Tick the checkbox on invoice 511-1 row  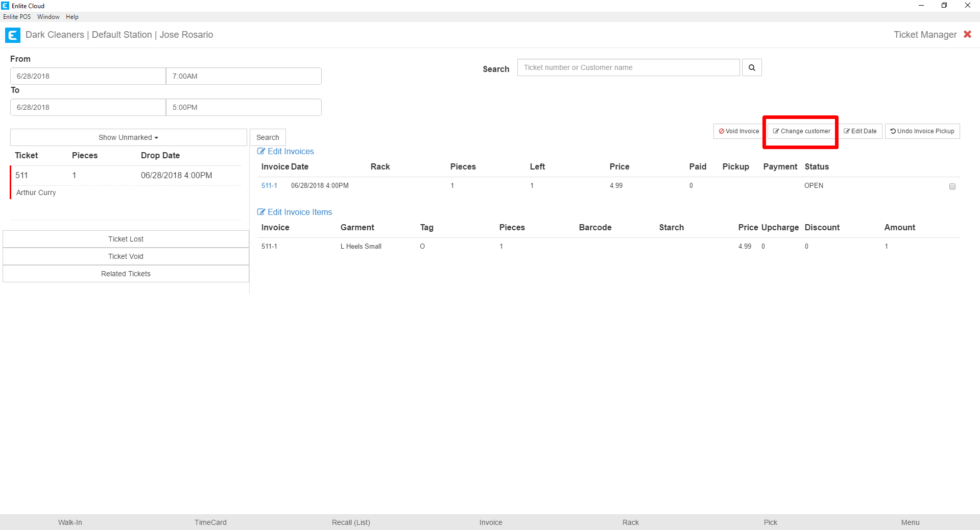(x=952, y=186)
